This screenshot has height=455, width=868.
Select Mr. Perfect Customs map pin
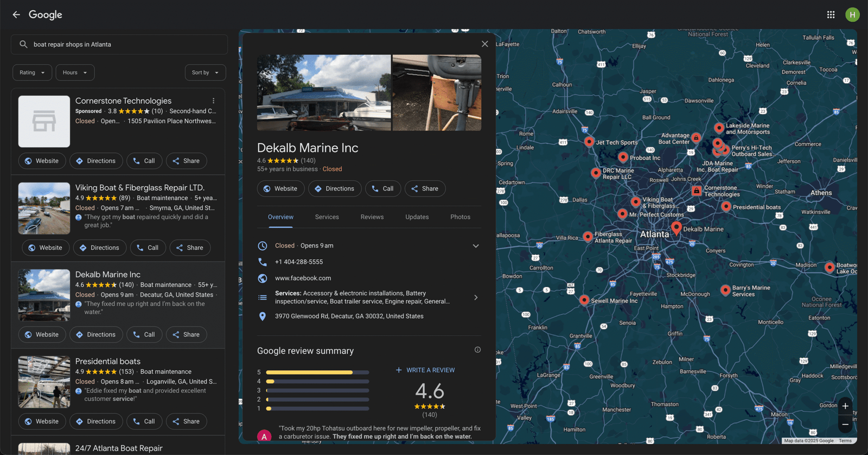point(622,213)
